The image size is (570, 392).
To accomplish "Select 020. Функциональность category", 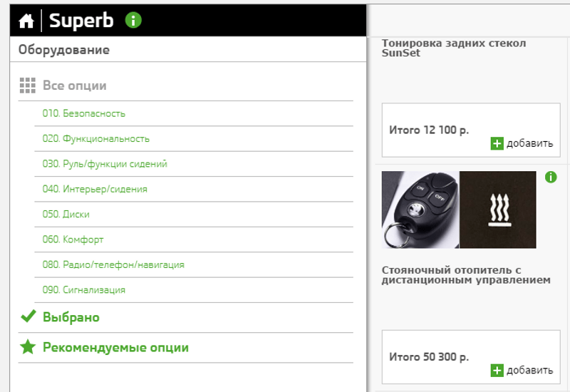I will coord(95,139).
